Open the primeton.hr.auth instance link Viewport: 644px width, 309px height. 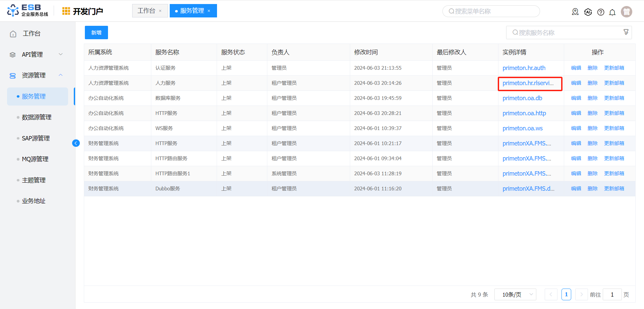tap(524, 68)
